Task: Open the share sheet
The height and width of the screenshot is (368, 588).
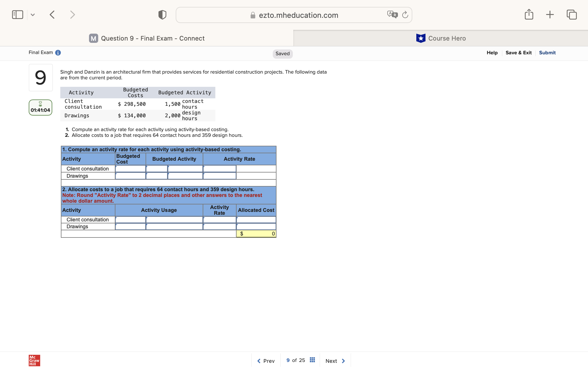Action: coord(529,14)
